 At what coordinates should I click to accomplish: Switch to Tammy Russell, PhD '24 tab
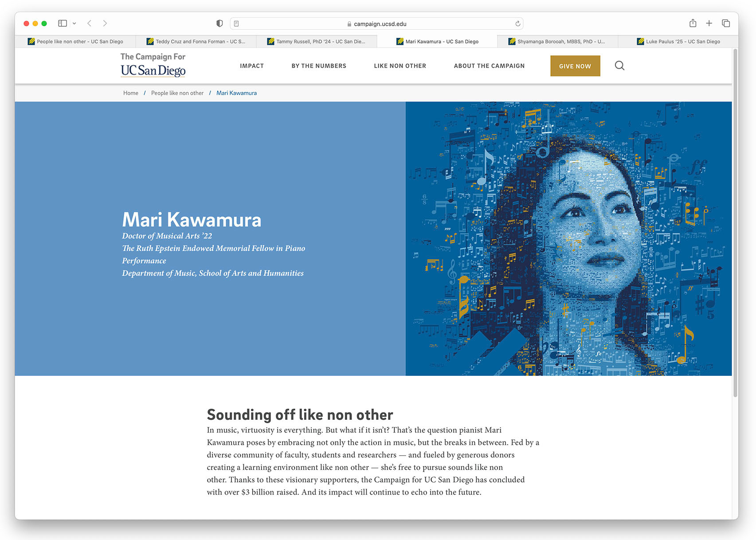(x=316, y=41)
